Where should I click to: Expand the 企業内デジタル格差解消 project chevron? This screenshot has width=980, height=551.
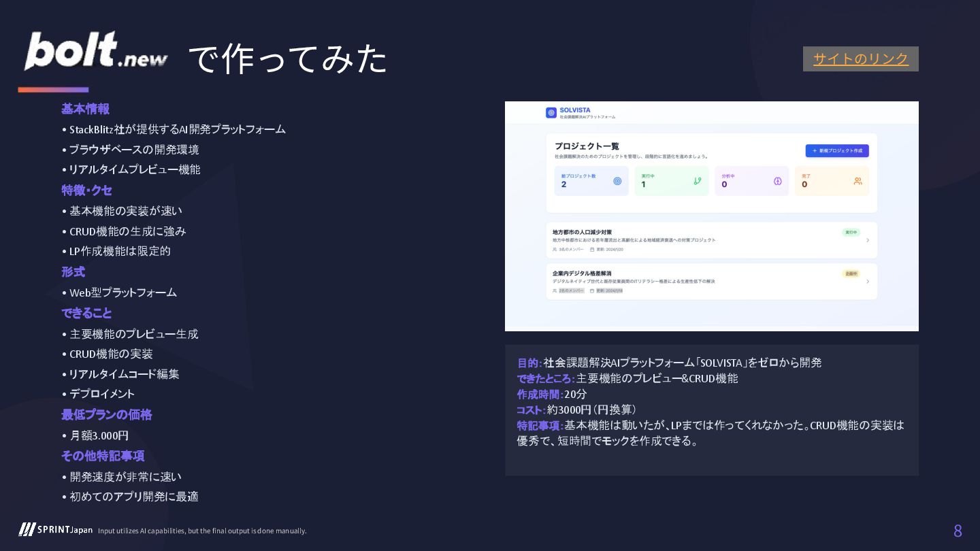[868, 281]
